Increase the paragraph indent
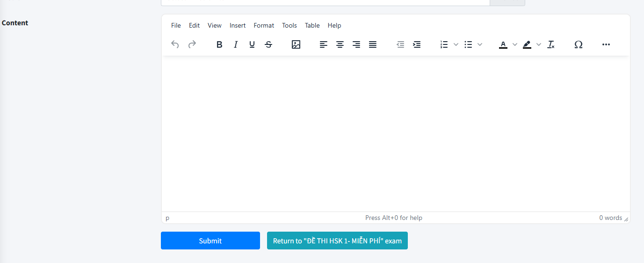Screen dimensions: 644x263 pos(417,44)
